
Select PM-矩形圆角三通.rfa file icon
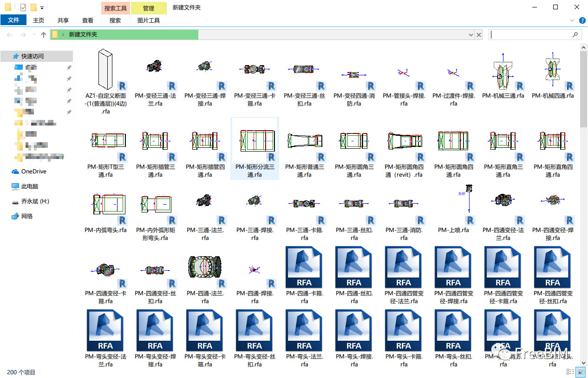[x=354, y=140]
